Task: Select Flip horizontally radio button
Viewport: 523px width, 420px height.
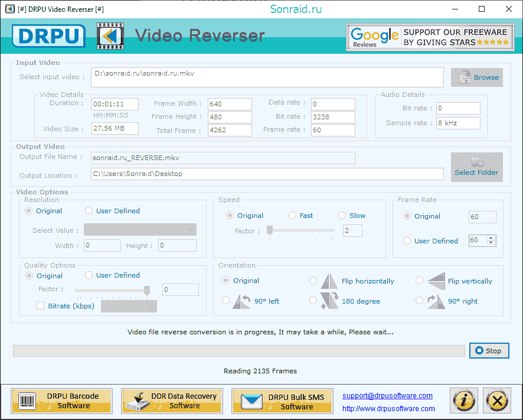Action: click(313, 281)
